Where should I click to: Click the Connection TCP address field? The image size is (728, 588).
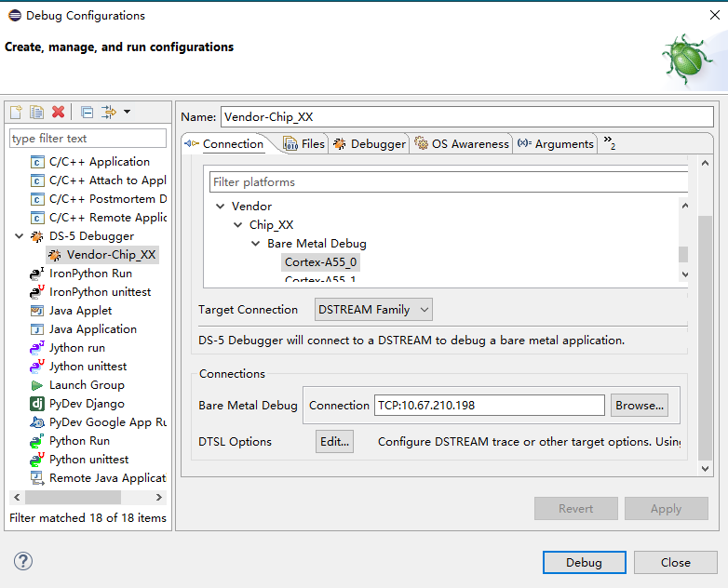click(489, 406)
